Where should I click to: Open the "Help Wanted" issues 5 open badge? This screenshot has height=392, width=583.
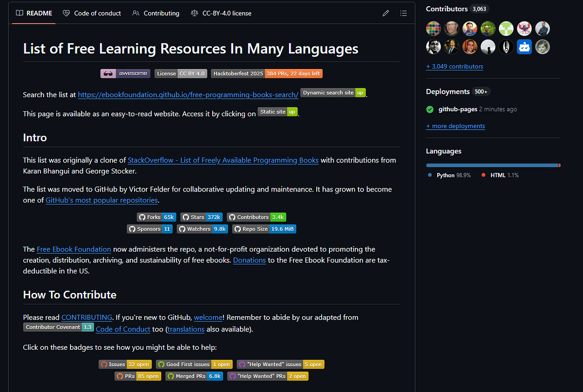point(280,364)
